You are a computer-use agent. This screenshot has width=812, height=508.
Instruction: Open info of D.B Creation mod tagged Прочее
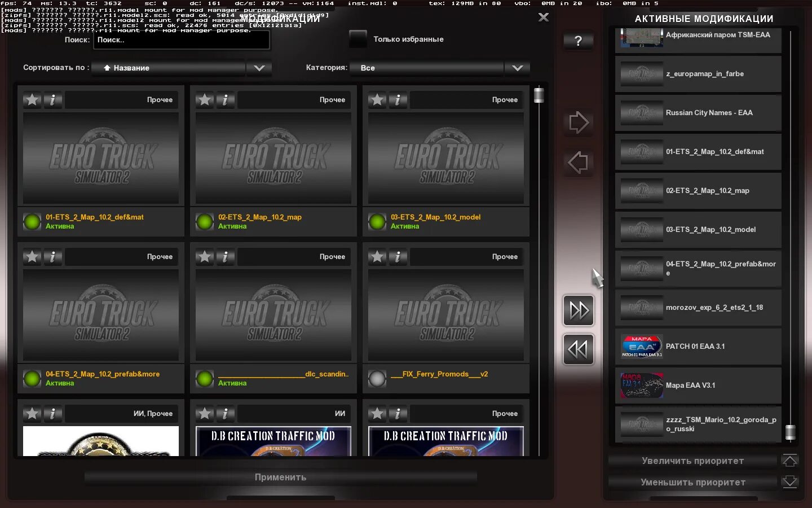[398, 414]
